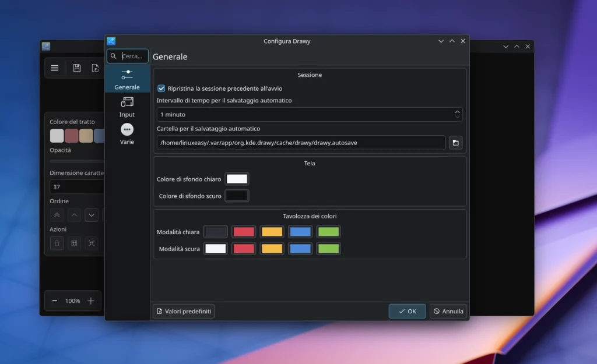
Task: Close the Configura Drawy dialog
Action: 463,41
